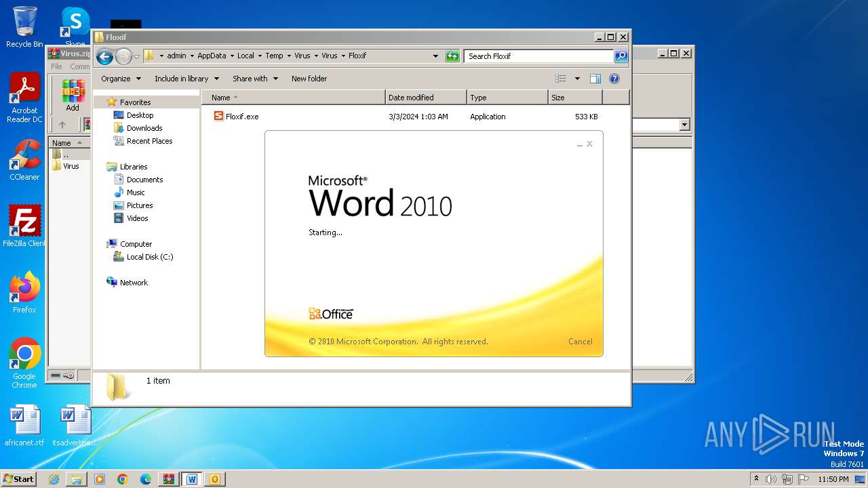Expand view options dropdown arrow
The height and width of the screenshot is (488, 868).
(577, 79)
